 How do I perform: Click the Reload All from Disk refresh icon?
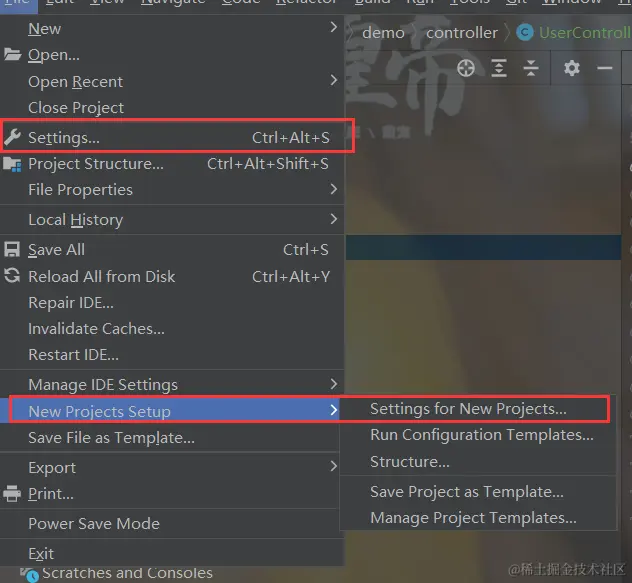click(x=12, y=276)
